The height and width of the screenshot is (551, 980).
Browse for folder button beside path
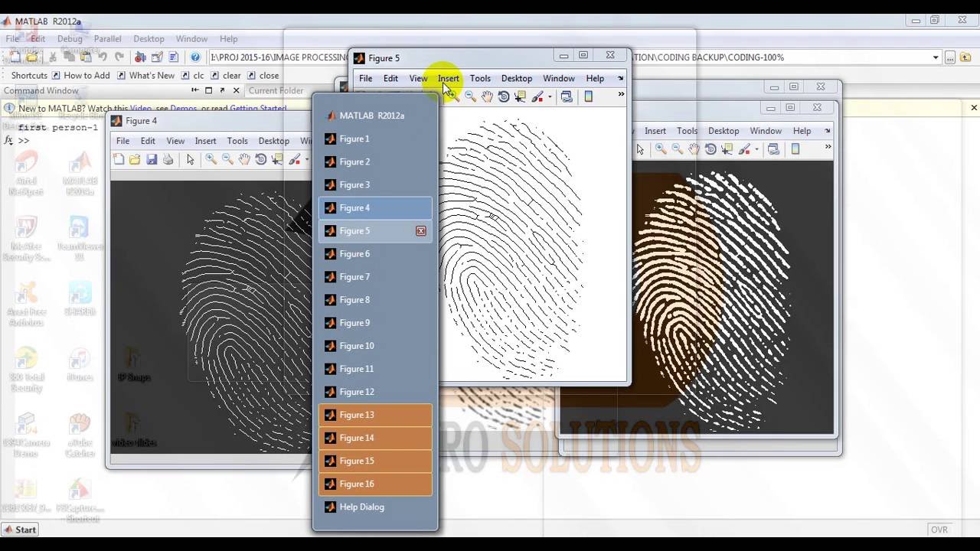pyautogui.click(x=950, y=57)
